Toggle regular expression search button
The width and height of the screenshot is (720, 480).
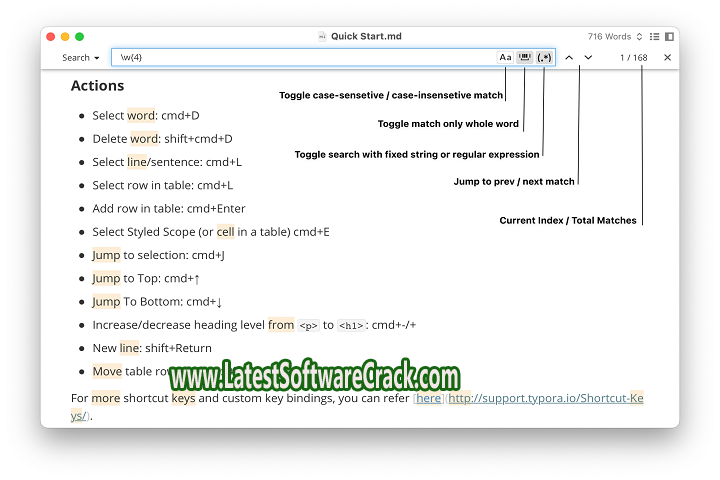[x=544, y=58]
